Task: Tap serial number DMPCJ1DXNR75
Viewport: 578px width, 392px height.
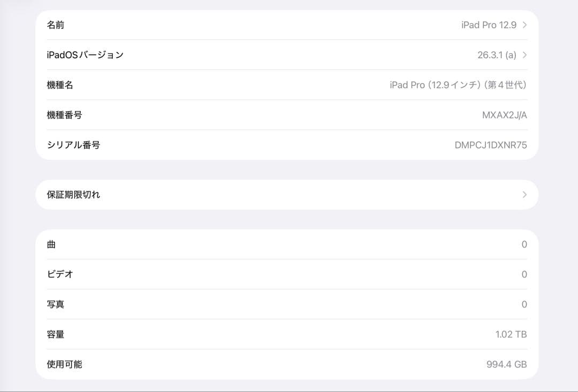Action: click(x=491, y=145)
